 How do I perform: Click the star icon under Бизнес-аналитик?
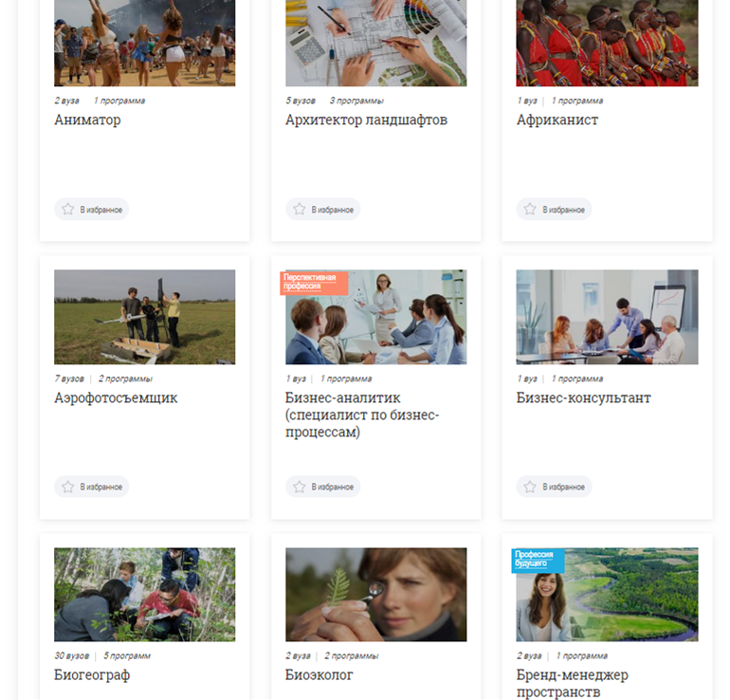tap(300, 487)
